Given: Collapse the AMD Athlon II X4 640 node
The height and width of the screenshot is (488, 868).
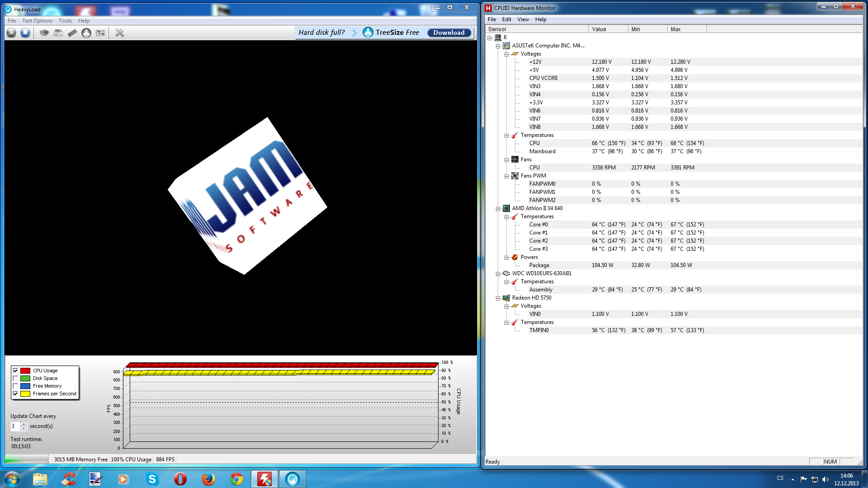Looking at the screenshot, I should point(498,209).
